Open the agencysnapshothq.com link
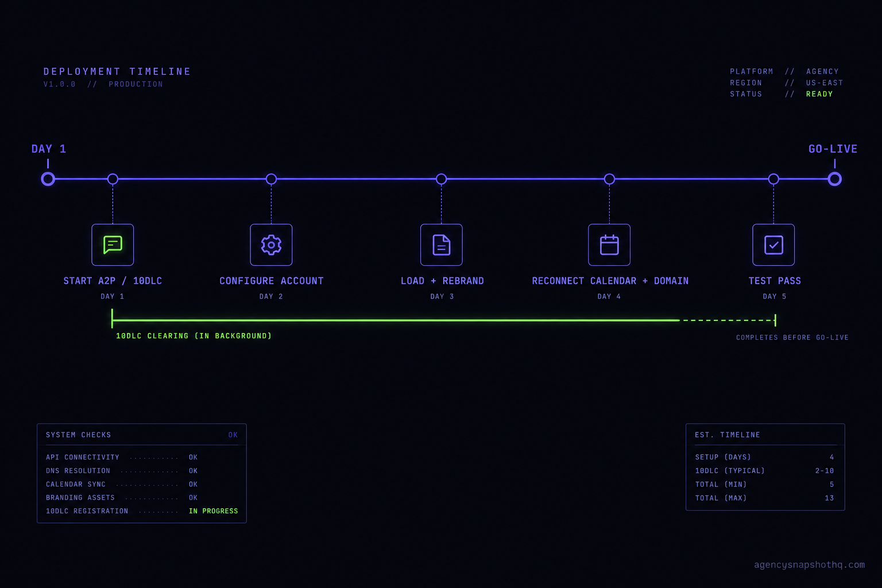Screen dimensions: 882x588 (810, 565)
